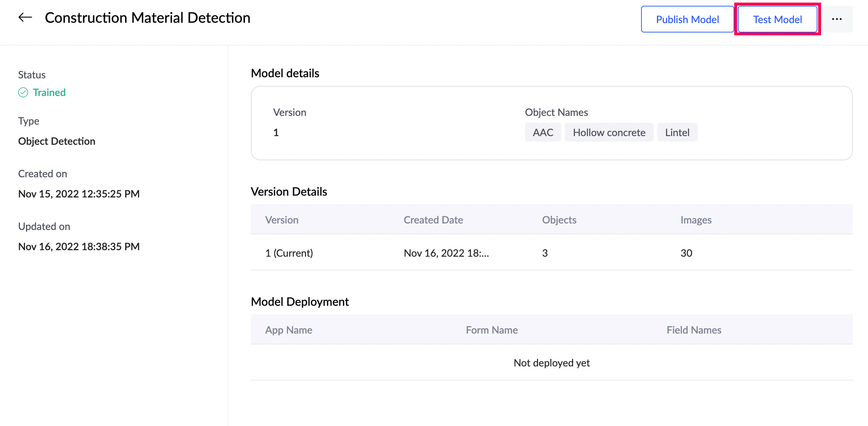Click the Construction Material Detection title
Image resolution: width=868 pixels, height=426 pixels.
(x=147, y=18)
